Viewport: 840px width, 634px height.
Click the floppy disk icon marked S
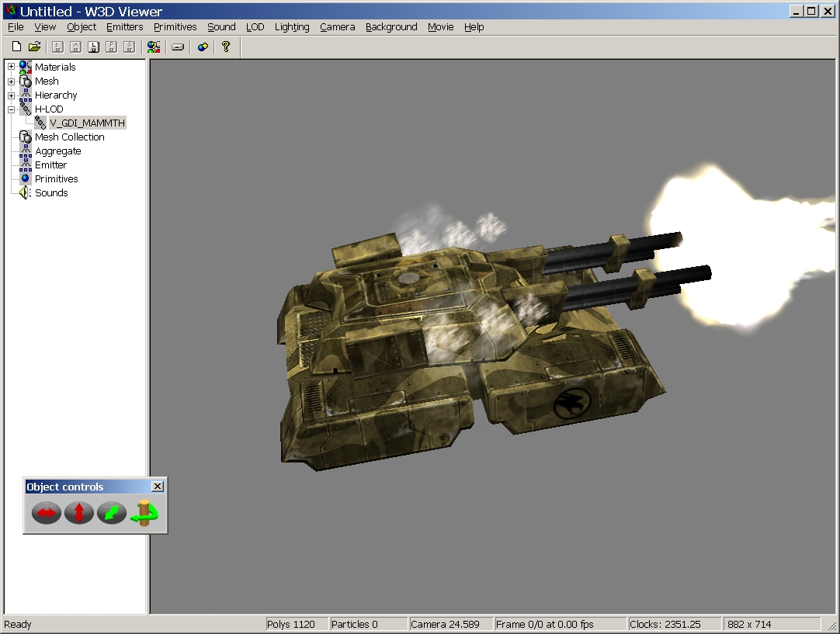[x=129, y=47]
